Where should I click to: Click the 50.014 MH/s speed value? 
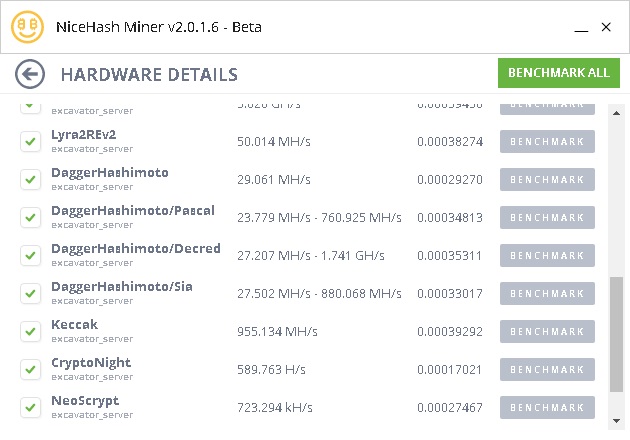pos(274,142)
